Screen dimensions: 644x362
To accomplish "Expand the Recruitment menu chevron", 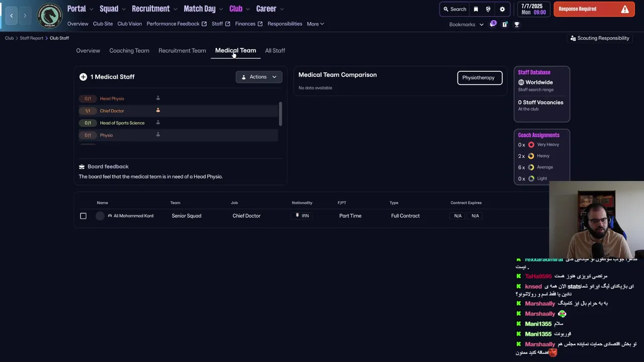I will coord(175,9).
